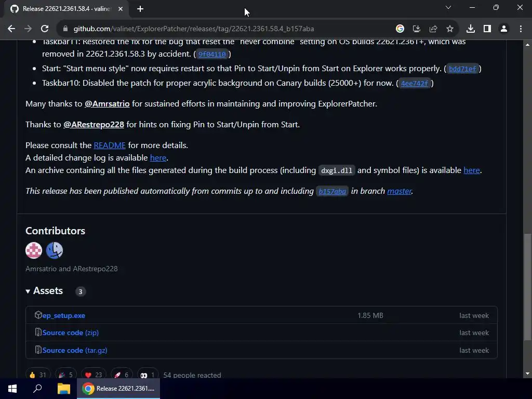Open commit b157aba link
This screenshot has height=399, width=532.
[332, 191]
